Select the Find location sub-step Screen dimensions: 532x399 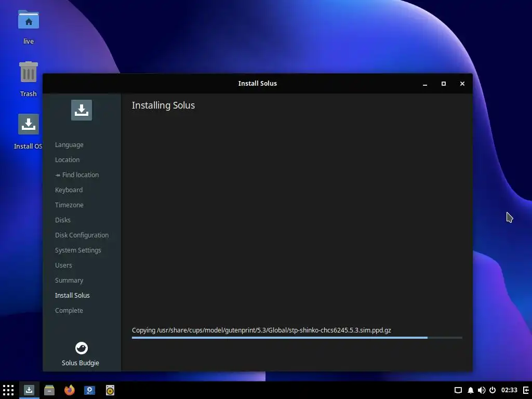pos(77,175)
